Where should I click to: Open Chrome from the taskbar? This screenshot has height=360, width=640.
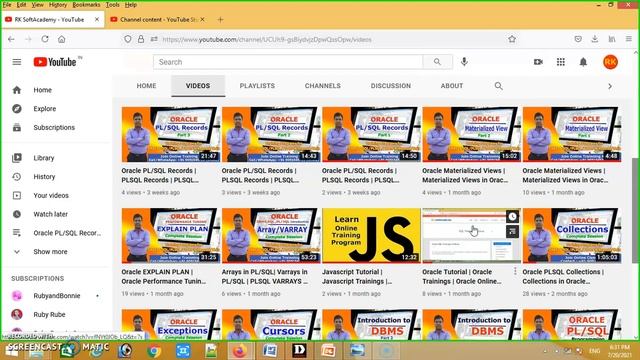[x=154, y=351]
